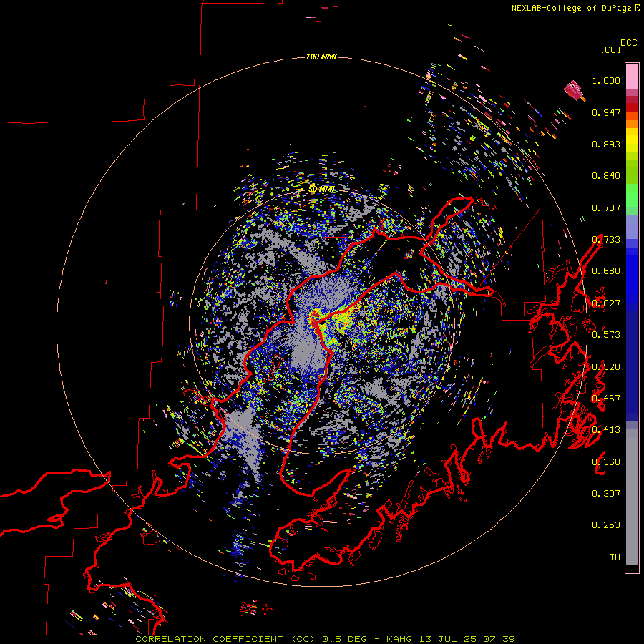Click the 0.947 color scale value
Image resolution: width=644 pixels, height=644 pixels.
[606, 112]
